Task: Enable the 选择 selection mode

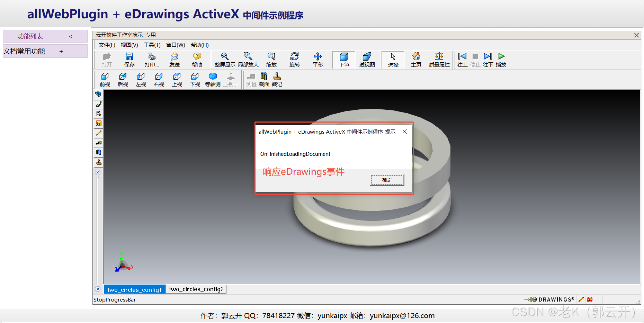Action: [x=393, y=59]
